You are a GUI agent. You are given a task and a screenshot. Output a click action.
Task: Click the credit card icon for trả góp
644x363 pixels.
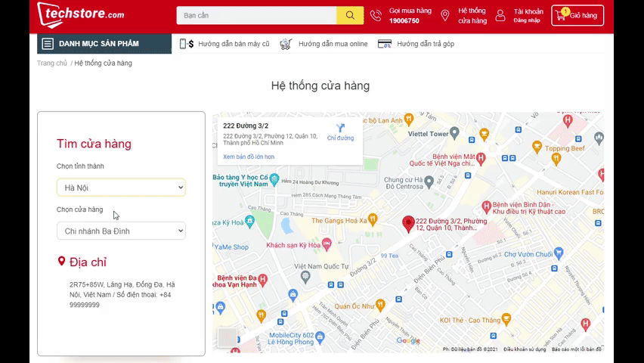click(x=385, y=44)
